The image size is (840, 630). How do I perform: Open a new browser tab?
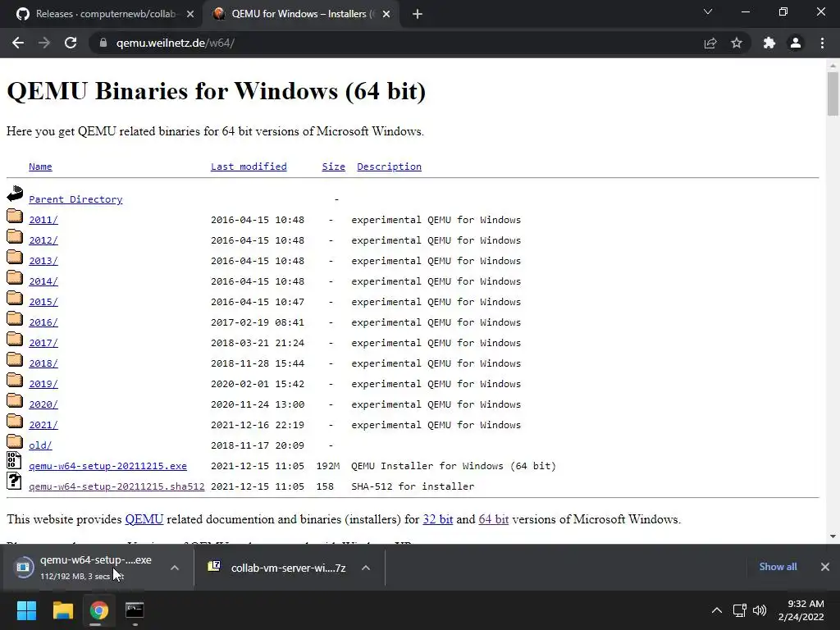(x=418, y=14)
